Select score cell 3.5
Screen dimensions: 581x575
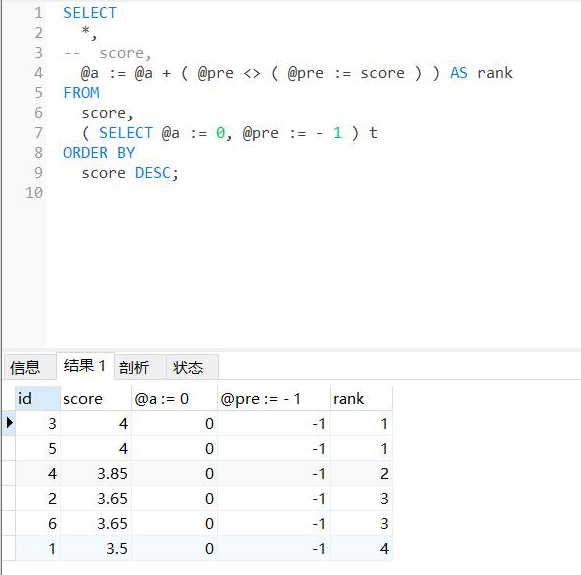pyautogui.click(x=96, y=548)
